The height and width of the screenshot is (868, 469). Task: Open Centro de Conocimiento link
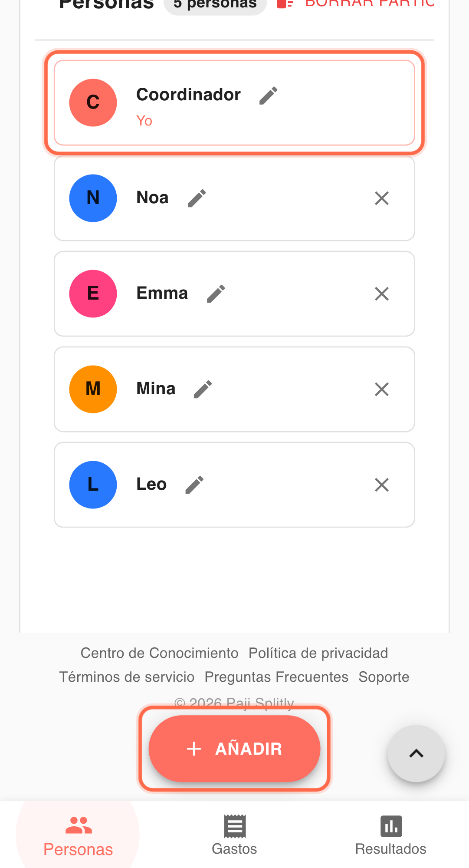click(x=159, y=653)
